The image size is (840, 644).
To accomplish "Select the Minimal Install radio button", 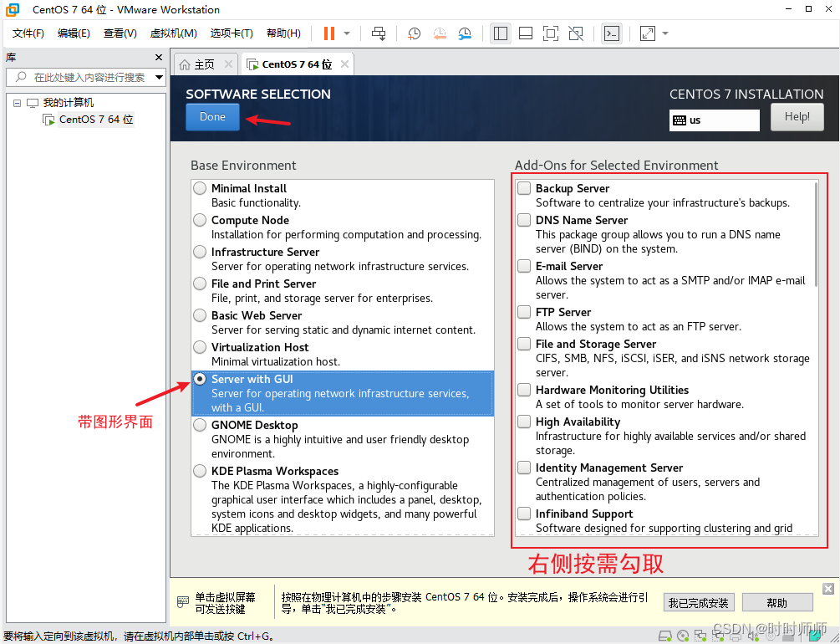I will click(x=200, y=188).
